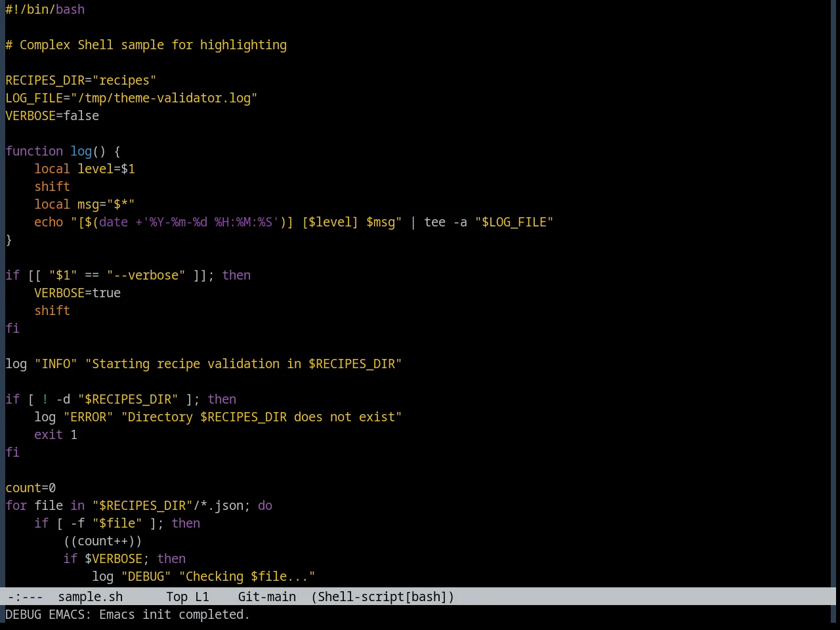Click the sample.sh buffer name in mode line
The width and height of the screenshot is (840, 630).
90,597
